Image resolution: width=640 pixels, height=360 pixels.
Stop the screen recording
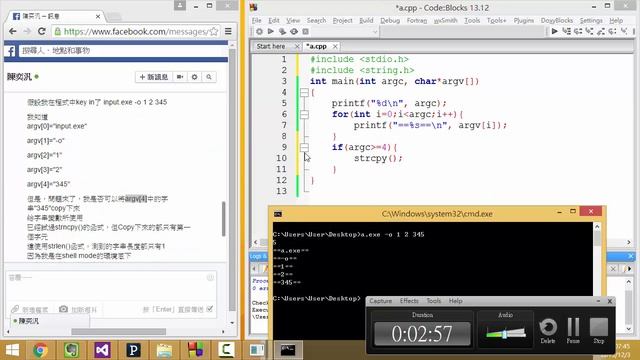[x=599, y=331]
